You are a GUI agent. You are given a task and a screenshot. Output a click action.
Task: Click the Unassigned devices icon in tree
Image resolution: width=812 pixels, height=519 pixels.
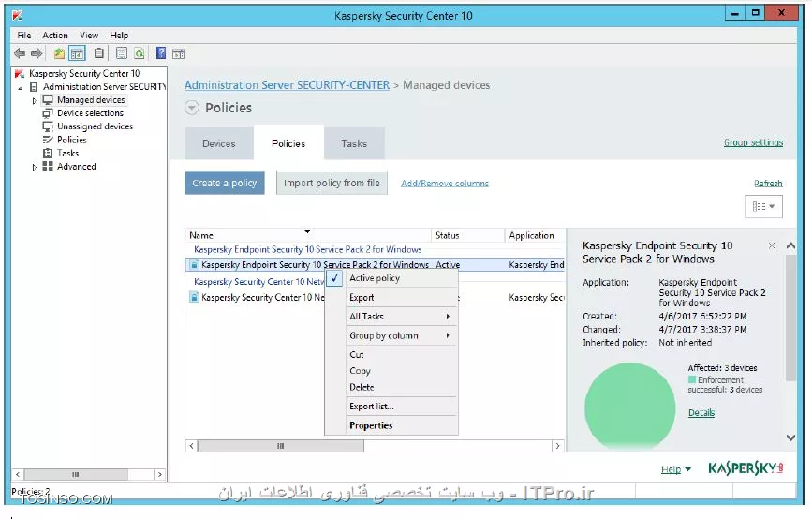coord(48,126)
